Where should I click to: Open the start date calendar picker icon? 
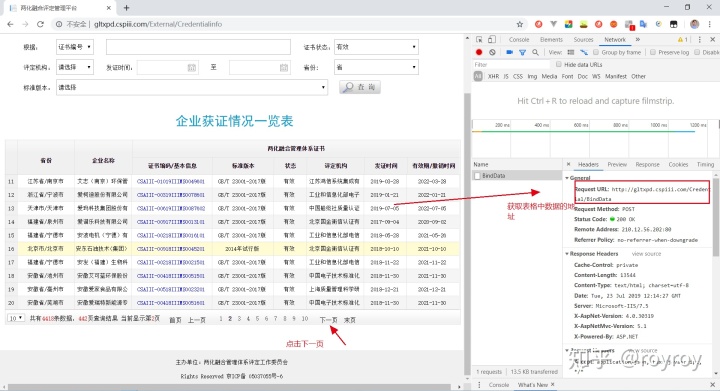click(x=191, y=67)
